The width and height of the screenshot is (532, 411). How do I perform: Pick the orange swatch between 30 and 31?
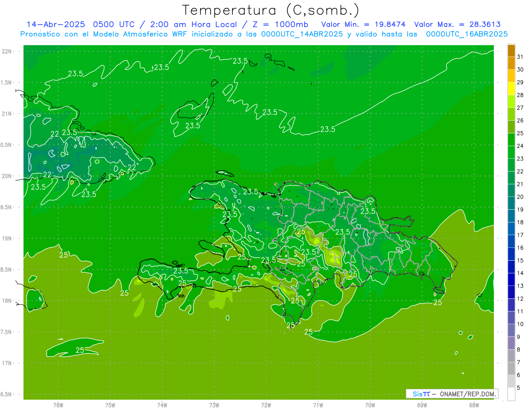coord(511,63)
